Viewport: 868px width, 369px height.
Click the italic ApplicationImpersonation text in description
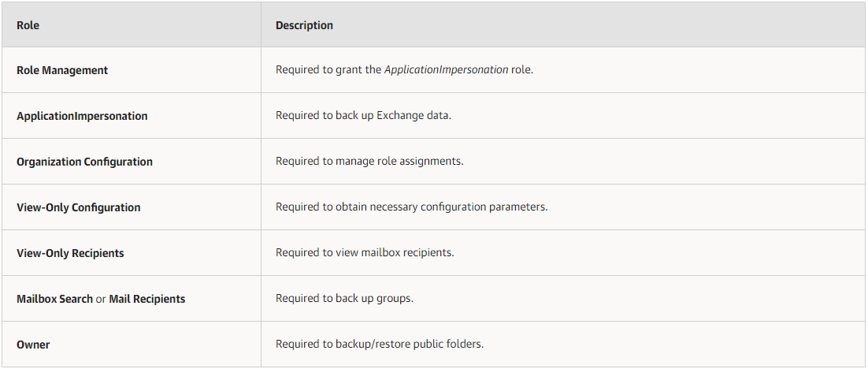tap(446, 71)
